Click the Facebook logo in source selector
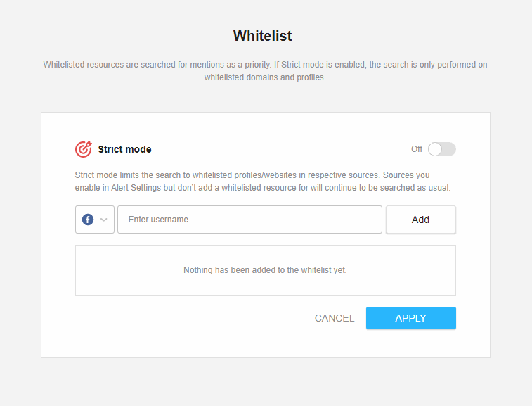 [x=88, y=220]
